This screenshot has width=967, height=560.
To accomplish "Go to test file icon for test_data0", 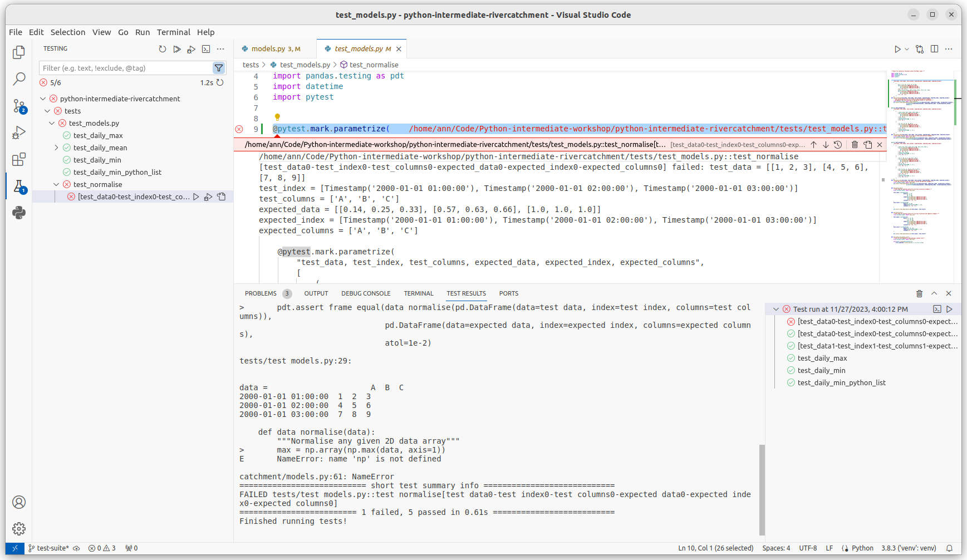I will click(x=222, y=197).
